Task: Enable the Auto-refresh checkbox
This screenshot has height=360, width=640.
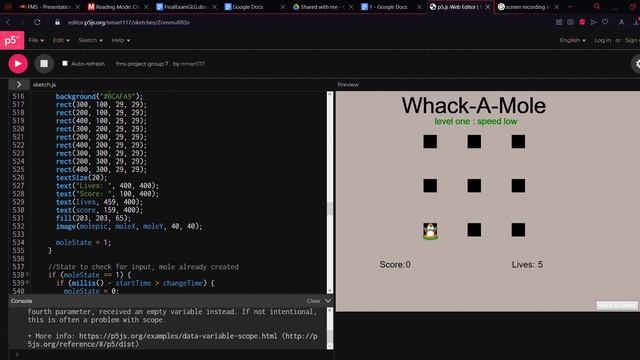Action: [x=65, y=64]
